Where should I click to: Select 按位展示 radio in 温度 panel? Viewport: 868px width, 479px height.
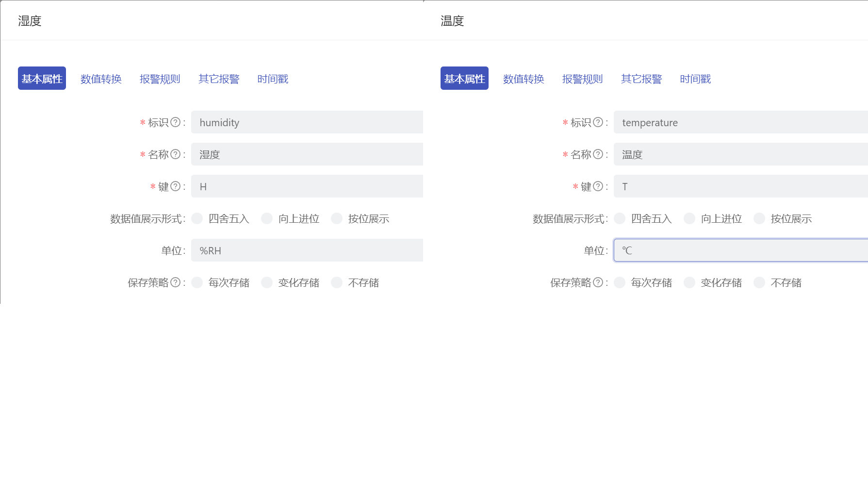pos(759,218)
